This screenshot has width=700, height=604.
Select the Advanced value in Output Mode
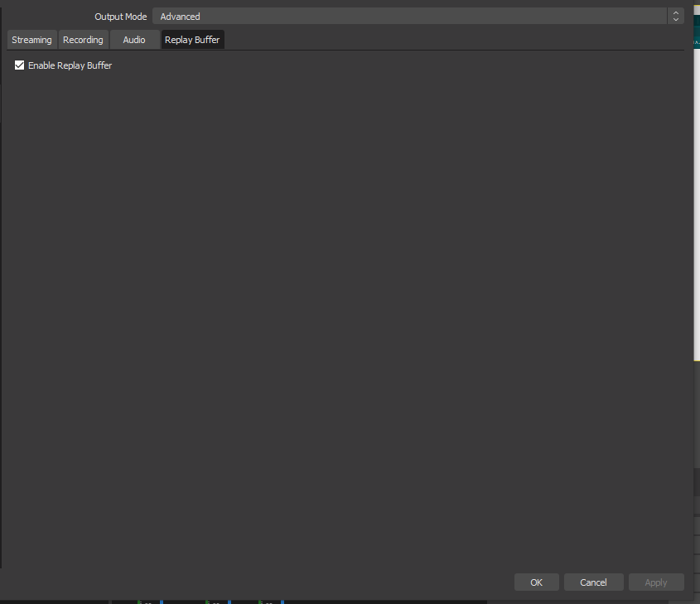tap(180, 16)
